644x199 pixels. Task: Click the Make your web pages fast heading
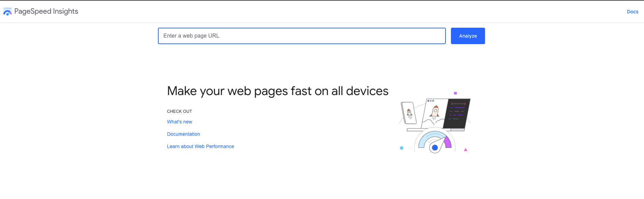(277, 91)
